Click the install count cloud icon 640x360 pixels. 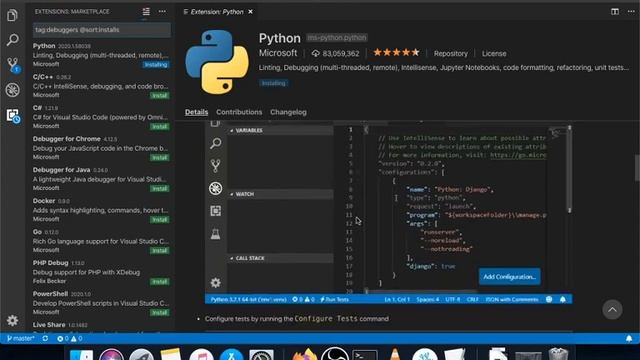point(316,53)
